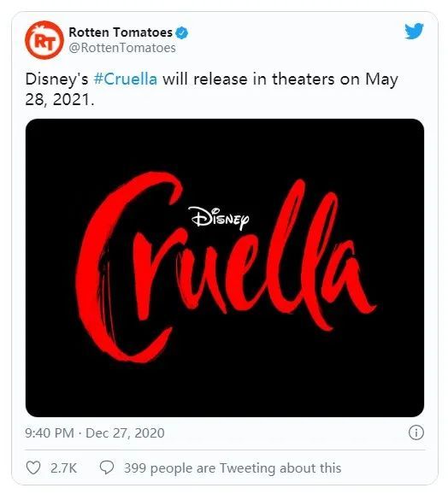The height and width of the screenshot is (494, 448).
Task: Click the 2.7K likes count
Action: click(63, 468)
